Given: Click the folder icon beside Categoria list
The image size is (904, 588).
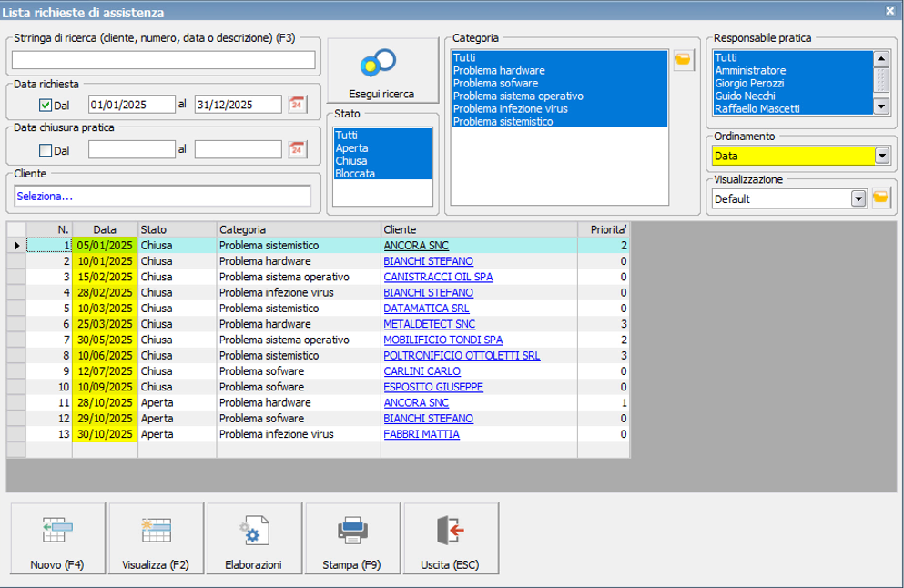Looking at the screenshot, I should [683, 61].
